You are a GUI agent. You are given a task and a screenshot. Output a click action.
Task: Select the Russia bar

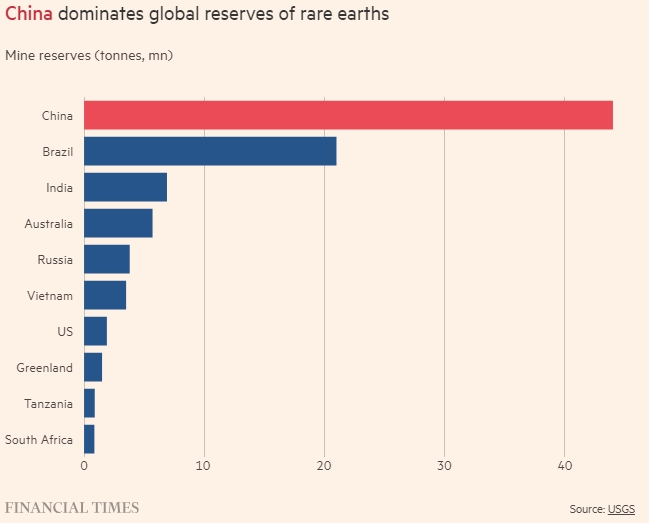tap(107, 260)
